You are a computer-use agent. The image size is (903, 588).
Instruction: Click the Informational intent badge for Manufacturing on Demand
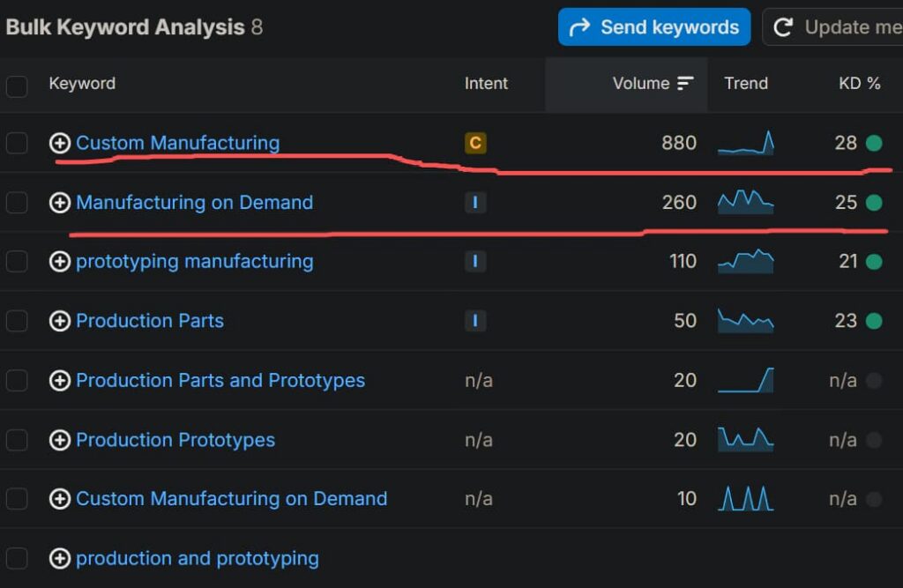click(475, 202)
